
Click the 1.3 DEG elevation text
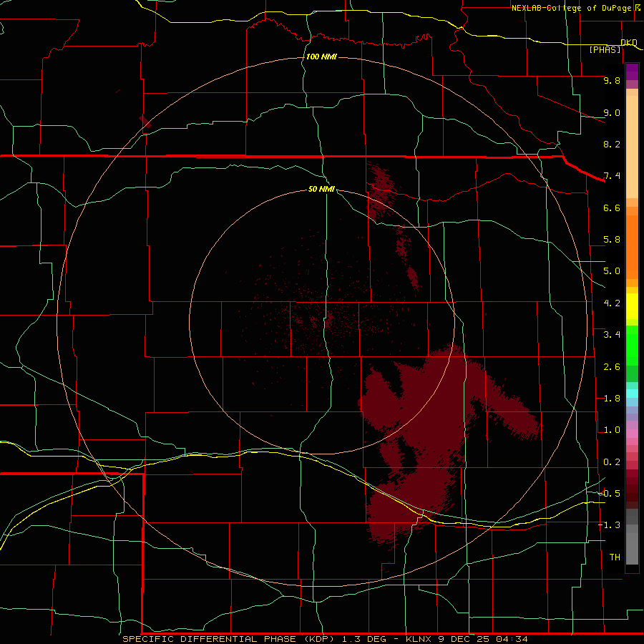364,639
